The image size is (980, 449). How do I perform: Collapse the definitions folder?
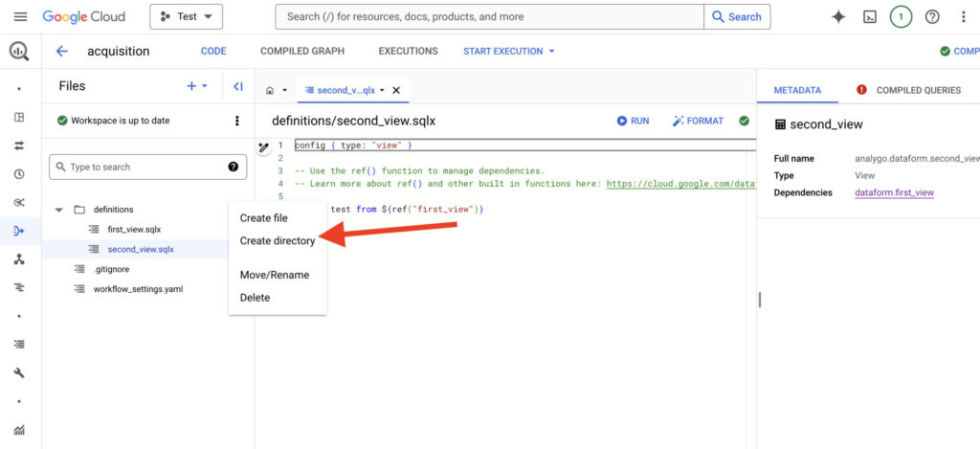[58, 210]
